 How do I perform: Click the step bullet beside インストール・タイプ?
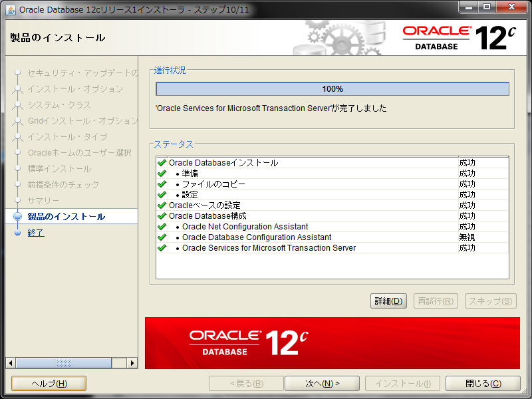[x=18, y=137]
